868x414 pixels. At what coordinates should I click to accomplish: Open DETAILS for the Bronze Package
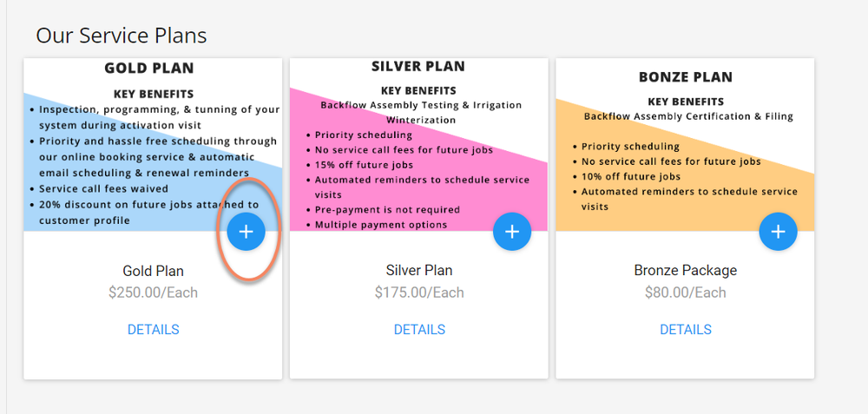point(686,330)
